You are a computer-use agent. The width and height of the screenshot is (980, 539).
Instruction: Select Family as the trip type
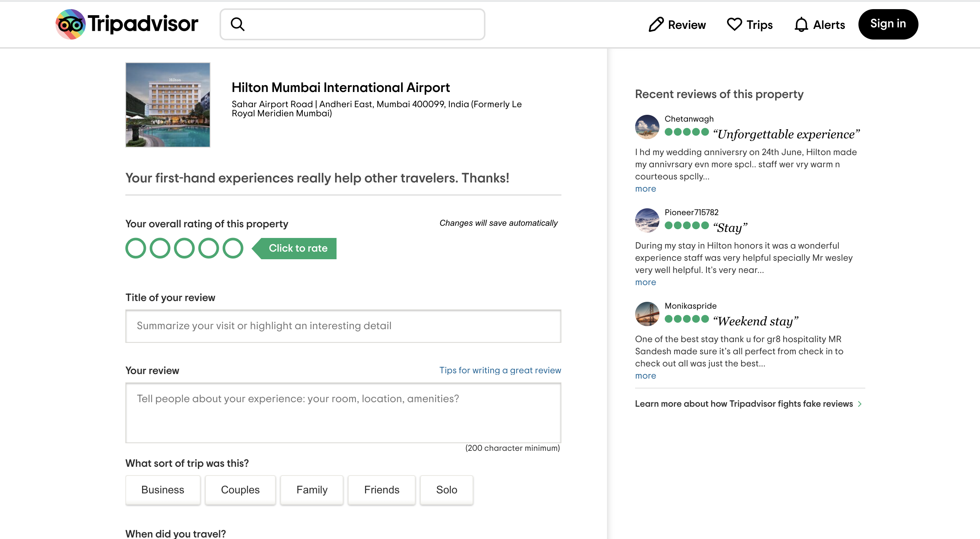[311, 490]
